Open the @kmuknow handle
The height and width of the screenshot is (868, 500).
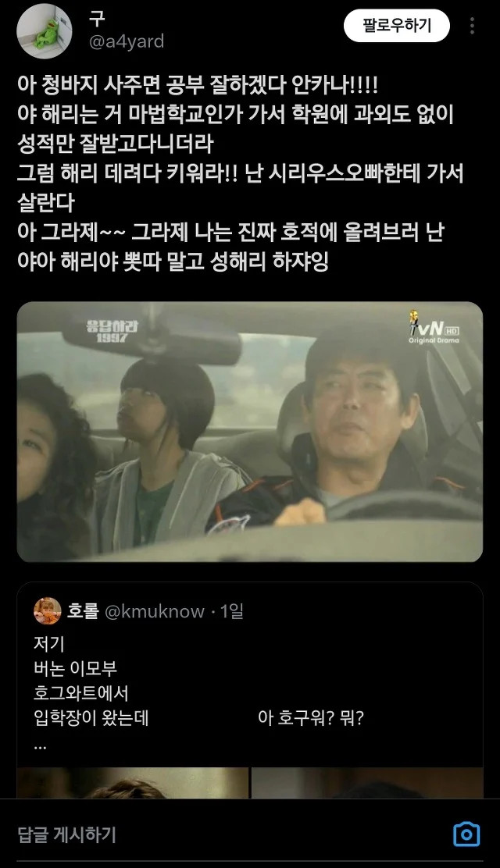pyautogui.click(x=155, y=611)
